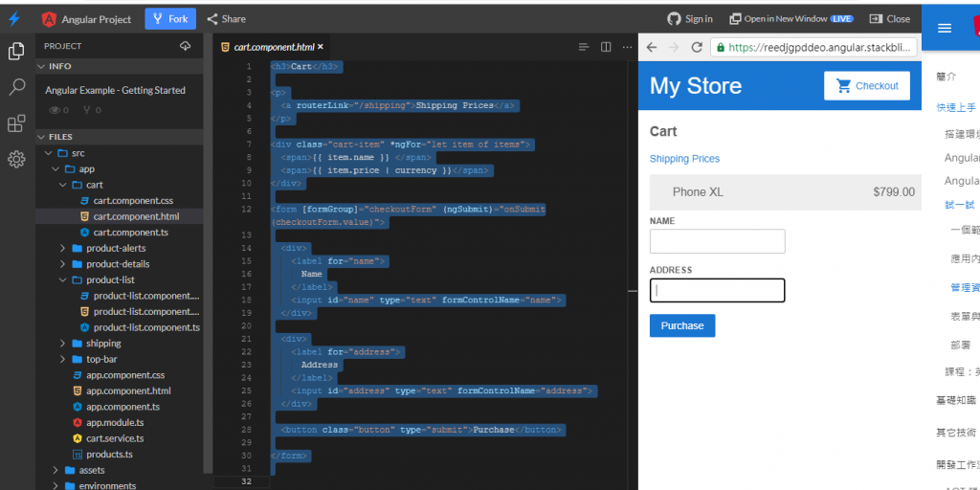Screen dimensions: 980x490
Task: Click the Name input field
Action: 718,241
